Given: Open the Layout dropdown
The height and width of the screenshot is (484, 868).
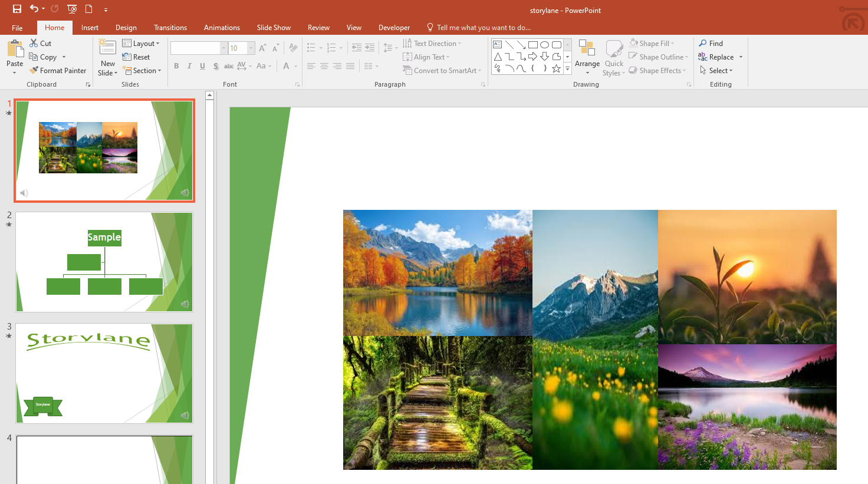Looking at the screenshot, I should (x=141, y=43).
